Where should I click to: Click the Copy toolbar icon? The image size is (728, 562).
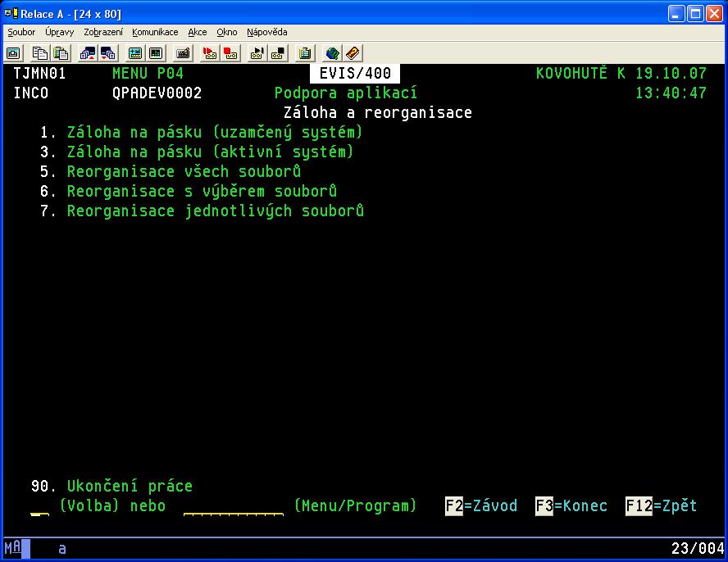pos(40,53)
